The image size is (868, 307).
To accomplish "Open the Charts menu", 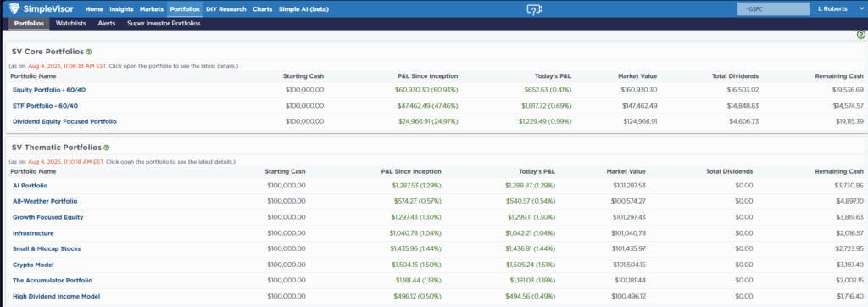I will pos(263,9).
